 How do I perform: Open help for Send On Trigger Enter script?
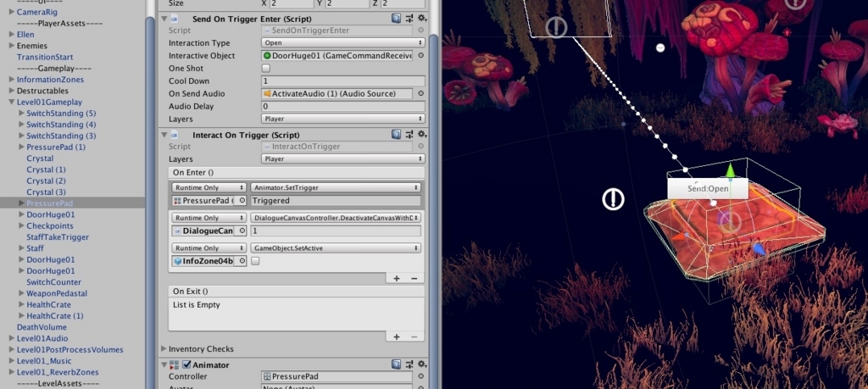click(x=397, y=19)
